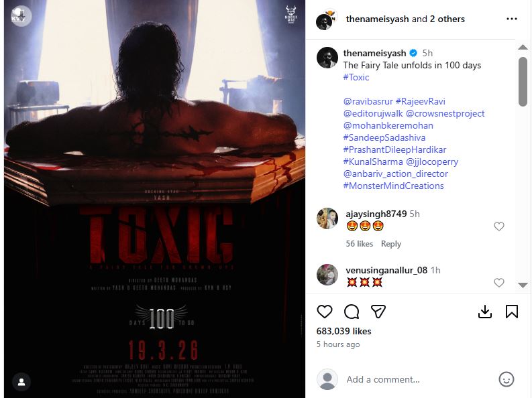Open the #Toxic hashtag link
The image size is (532, 398).
(x=356, y=77)
